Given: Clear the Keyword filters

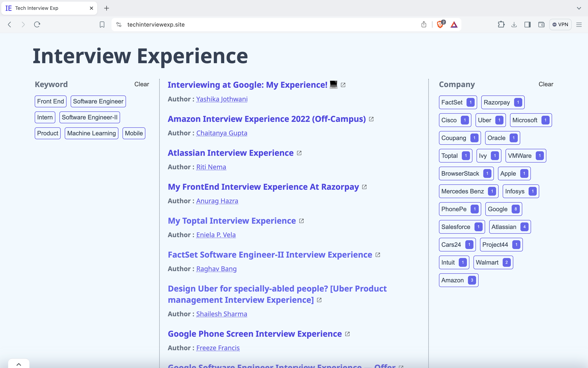Looking at the screenshot, I should [x=142, y=84].
